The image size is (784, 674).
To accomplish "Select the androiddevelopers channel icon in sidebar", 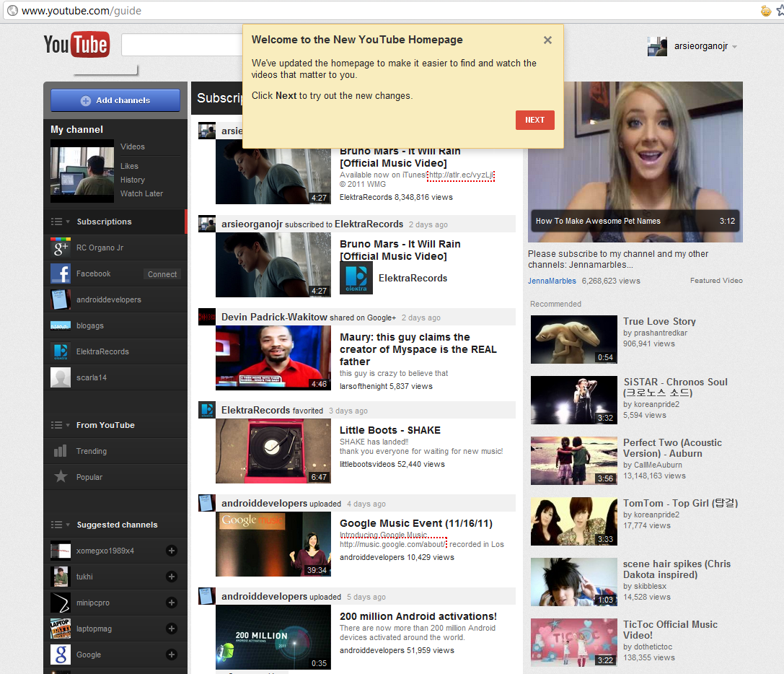I will click(61, 299).
